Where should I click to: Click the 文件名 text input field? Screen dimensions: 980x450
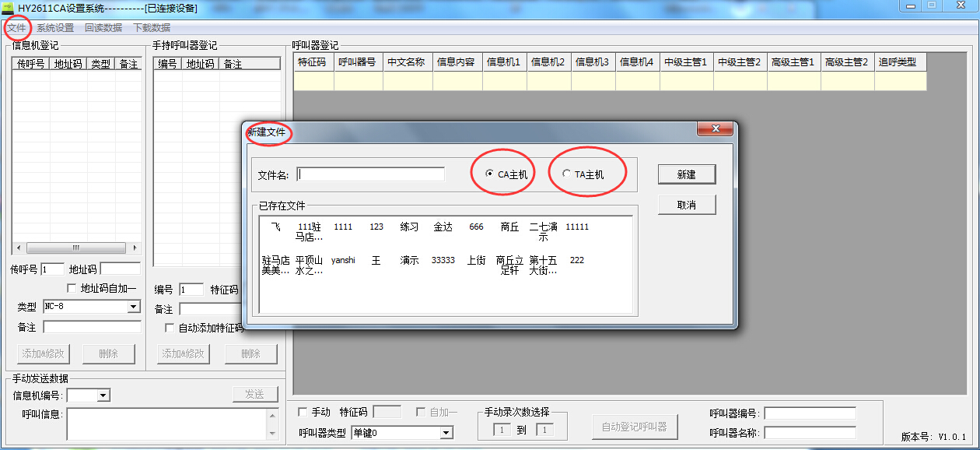tap(371, 174)
